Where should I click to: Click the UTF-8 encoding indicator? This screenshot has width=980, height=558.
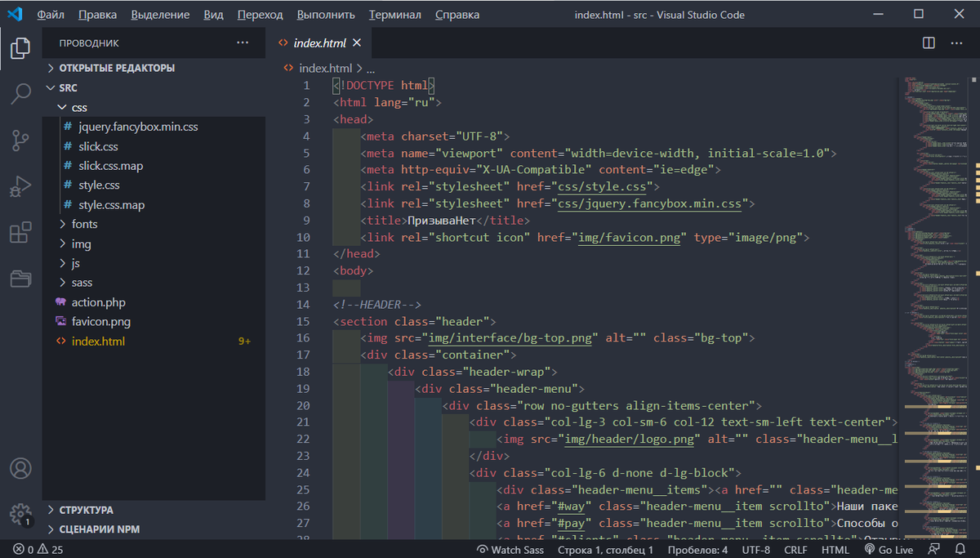[x=755, y=549]
